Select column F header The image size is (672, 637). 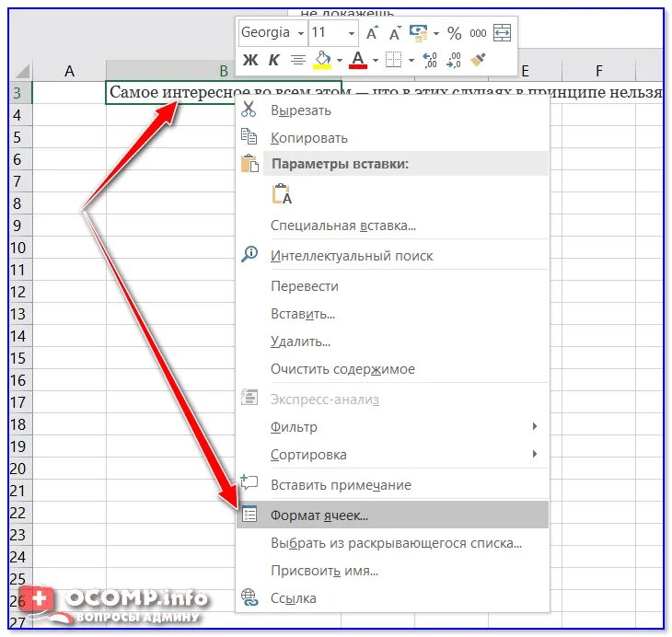[x=598, y=71]
